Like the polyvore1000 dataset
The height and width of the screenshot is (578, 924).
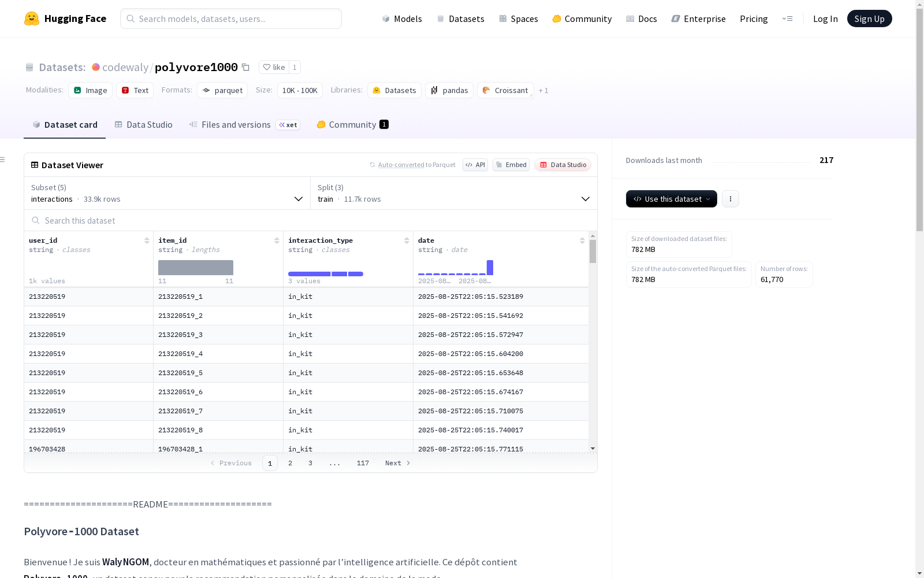(274, 67)
